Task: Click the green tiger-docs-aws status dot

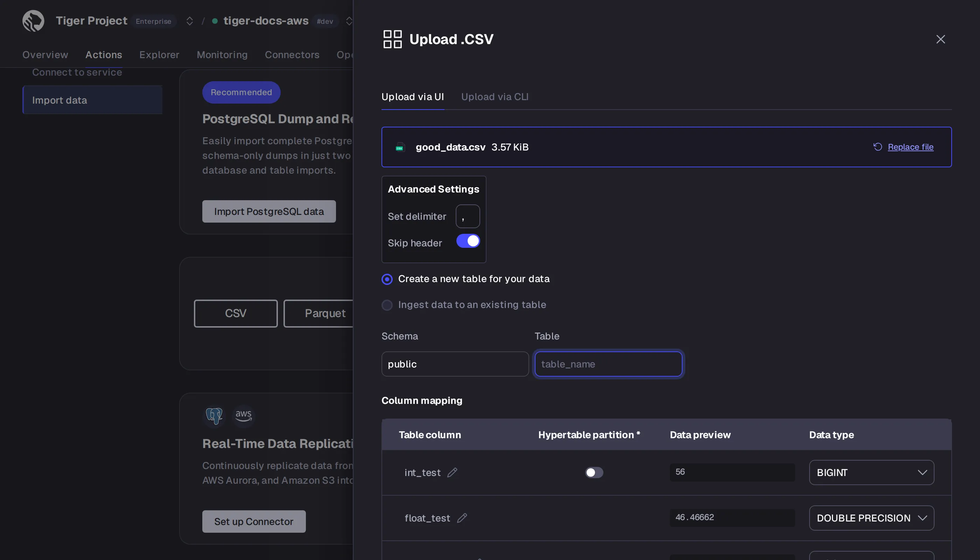Action: pos(215,21)
